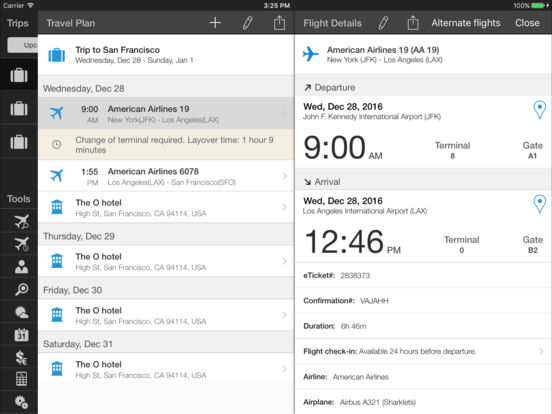Click the blue airplane icon in Flight Details
This screenshot has height=414, width=552.
[310, 54]
